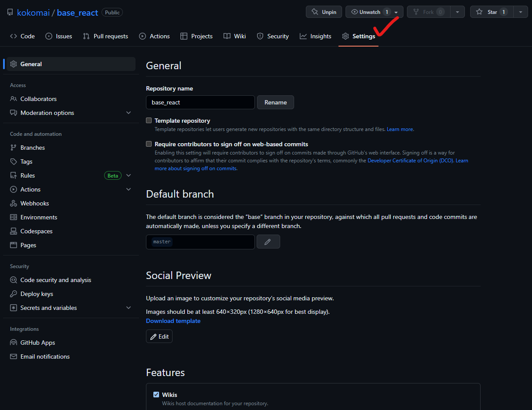Viewport: 532px width, 410px height.
Task: Expand the sidebar Actions chevron
Action: [x=129, y=189]
